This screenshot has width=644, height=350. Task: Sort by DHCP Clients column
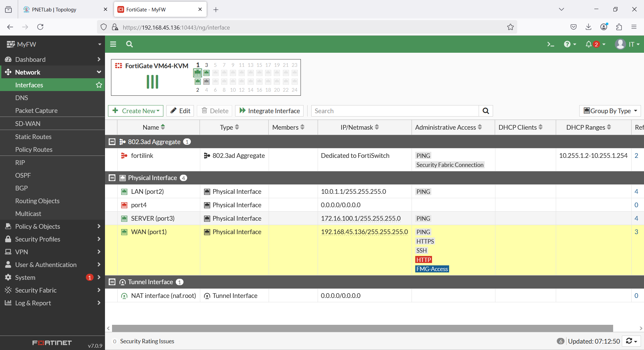pos(521,127)
